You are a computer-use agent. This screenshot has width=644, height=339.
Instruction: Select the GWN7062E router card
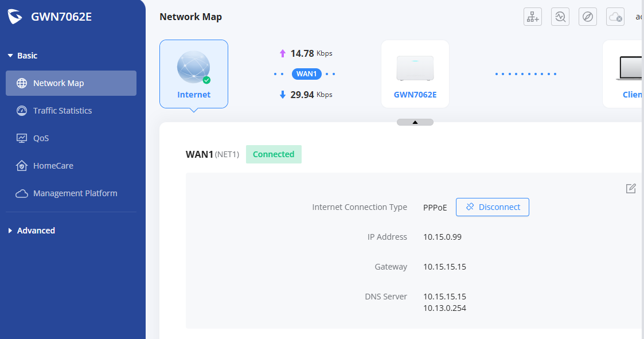(415, 74)
